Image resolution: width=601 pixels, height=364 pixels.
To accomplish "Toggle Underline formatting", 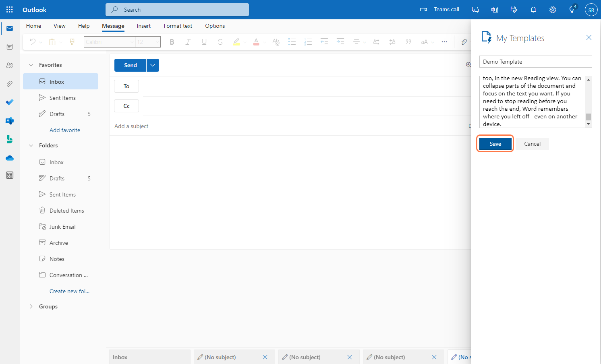I will click(204, 42).
